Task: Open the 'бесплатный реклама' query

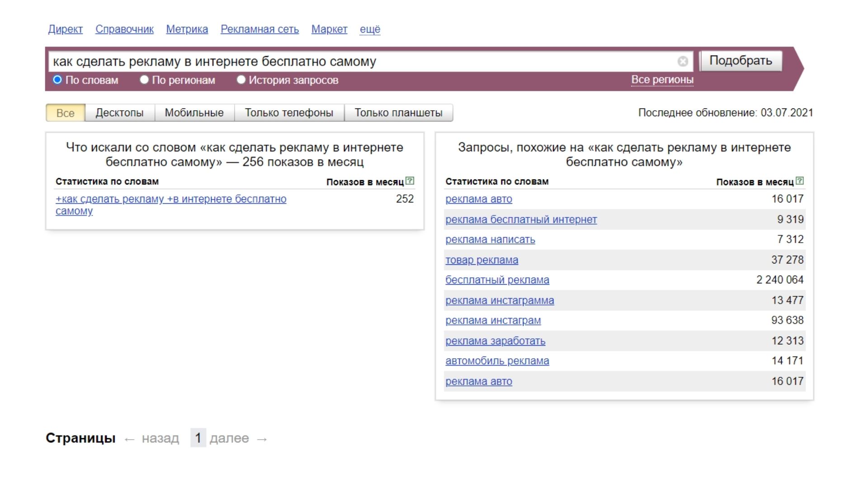Action: pyautogui.click(x=497, y=280)
